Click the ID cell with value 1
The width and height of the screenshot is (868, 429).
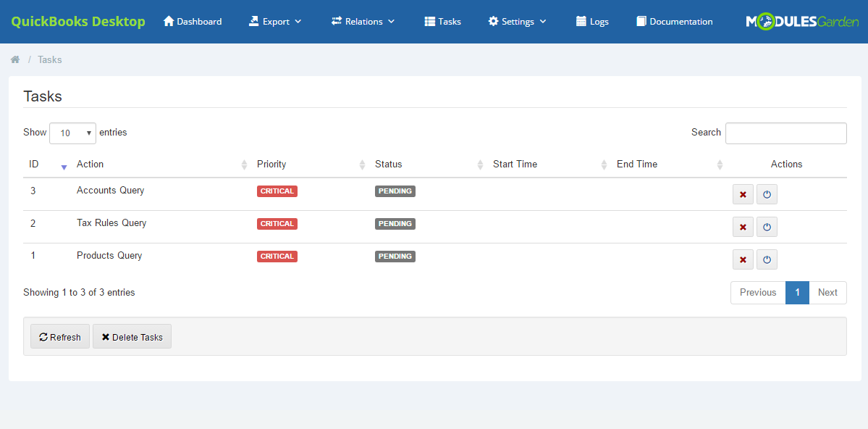pyautogui.click(x=33, y=256)
